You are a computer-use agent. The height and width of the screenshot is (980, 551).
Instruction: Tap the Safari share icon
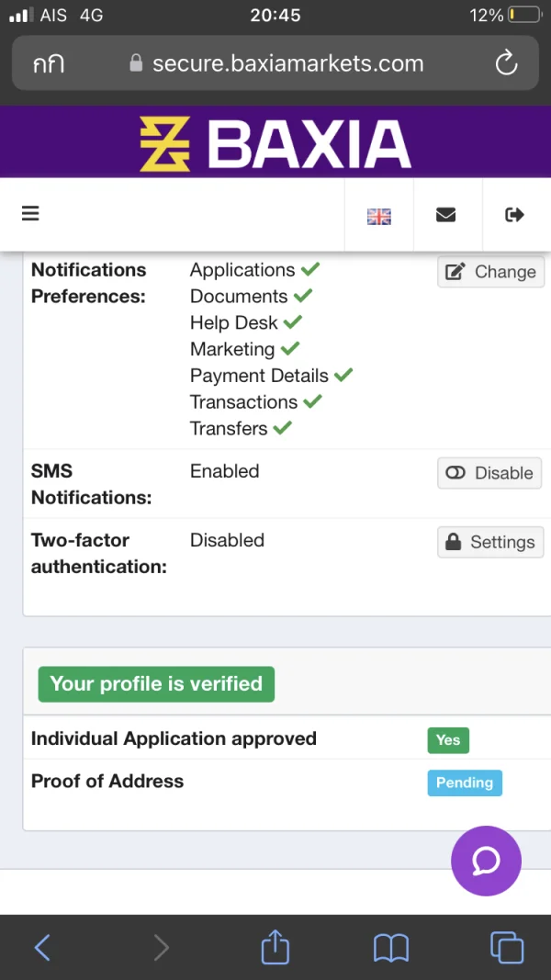(x=275, y=947)
